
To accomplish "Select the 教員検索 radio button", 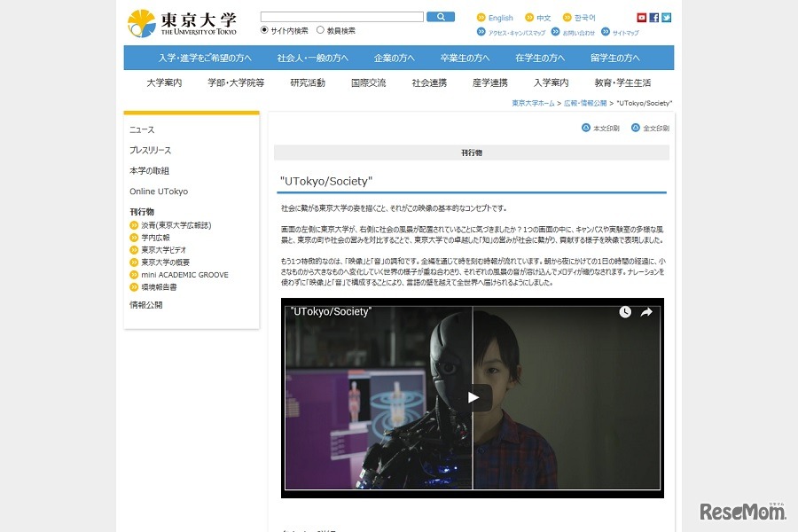I will 320,30.
